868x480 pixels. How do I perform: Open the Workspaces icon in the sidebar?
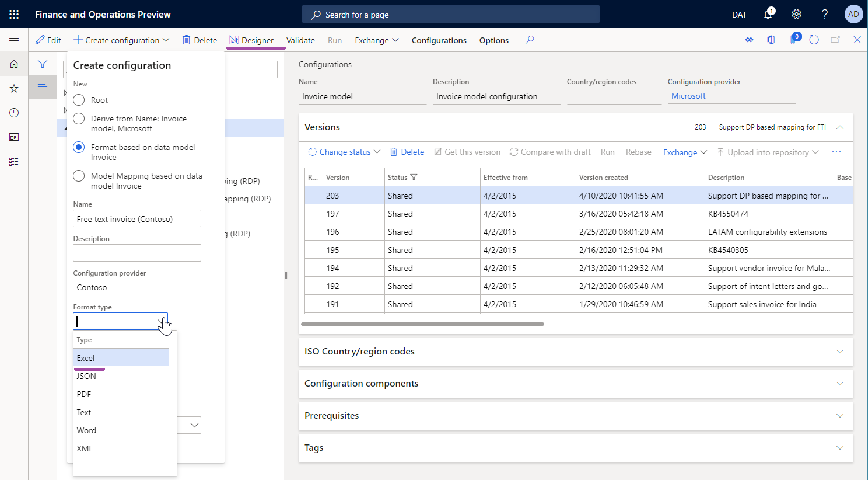(14, 137)
